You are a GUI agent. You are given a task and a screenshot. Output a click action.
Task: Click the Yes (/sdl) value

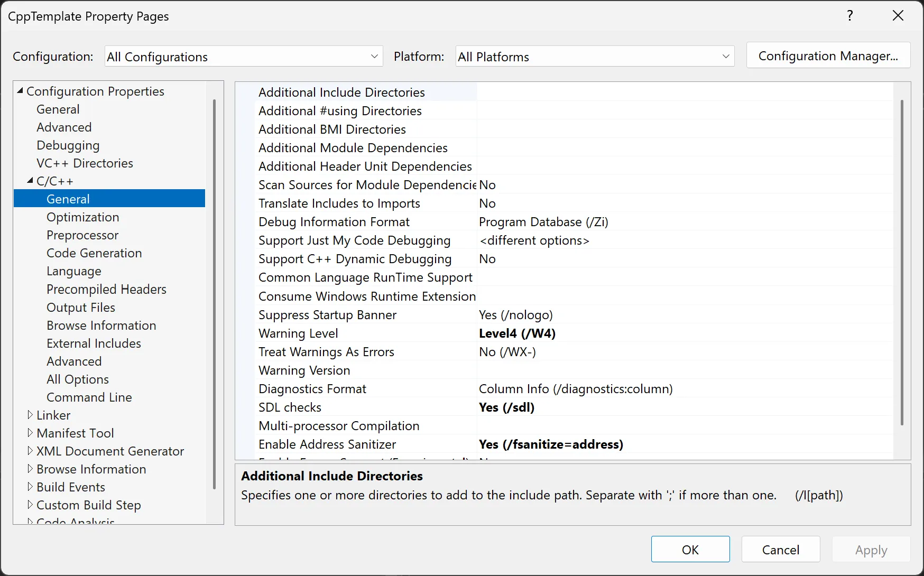[x=506, y=407]
